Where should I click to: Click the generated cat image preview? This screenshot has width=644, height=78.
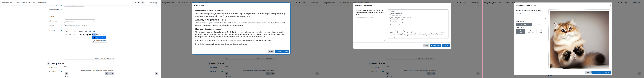(580, 40)
